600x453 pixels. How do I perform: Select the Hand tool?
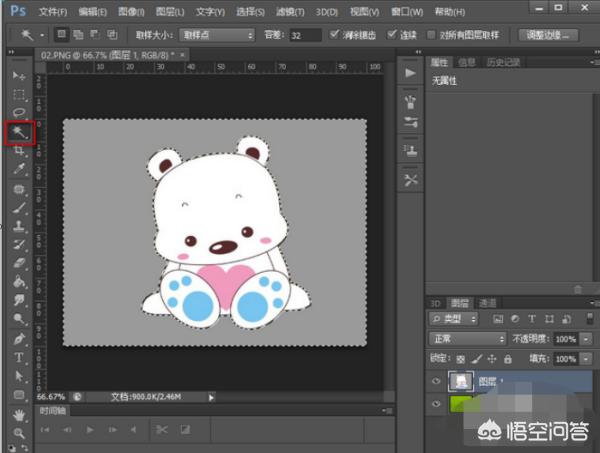click(x=19, y=415)
